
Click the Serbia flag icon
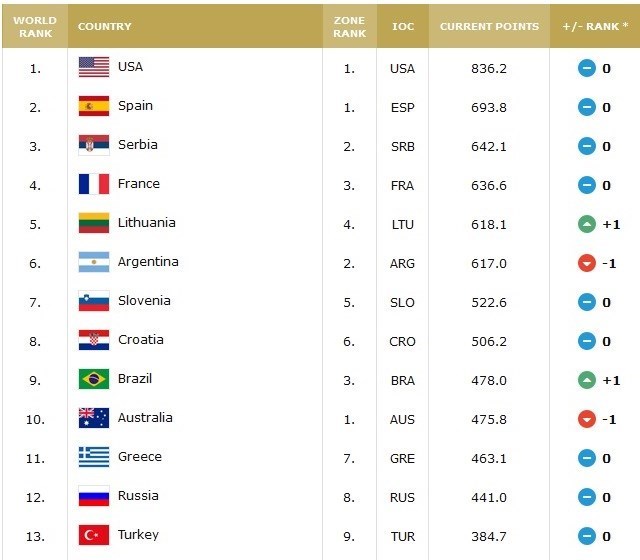point(94,145)
